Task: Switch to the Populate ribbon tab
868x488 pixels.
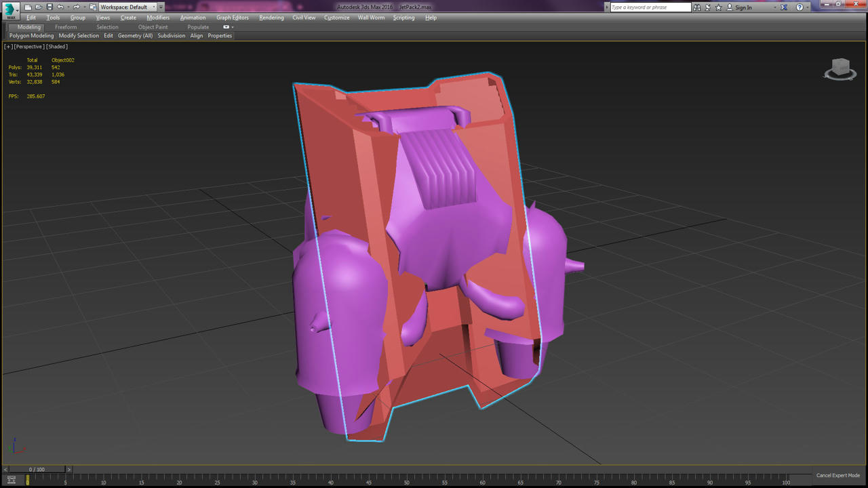Action: (x=198, y=27)
